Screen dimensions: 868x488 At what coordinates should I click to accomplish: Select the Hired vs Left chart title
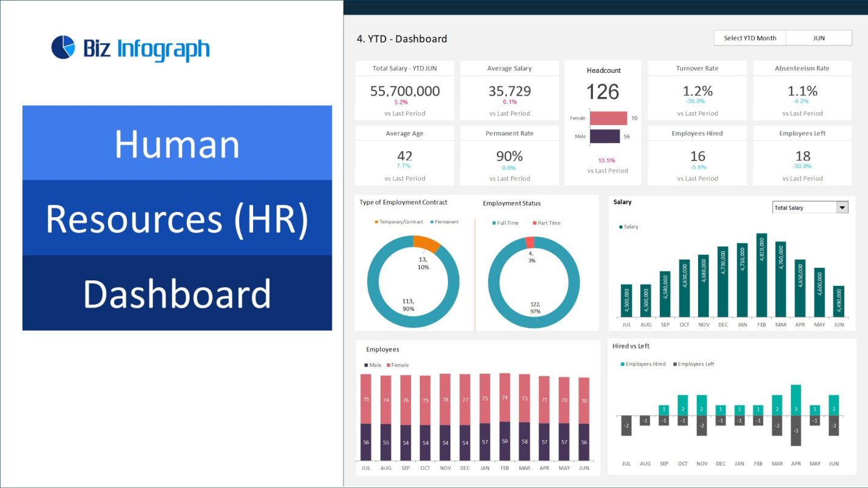coord(631,346)
